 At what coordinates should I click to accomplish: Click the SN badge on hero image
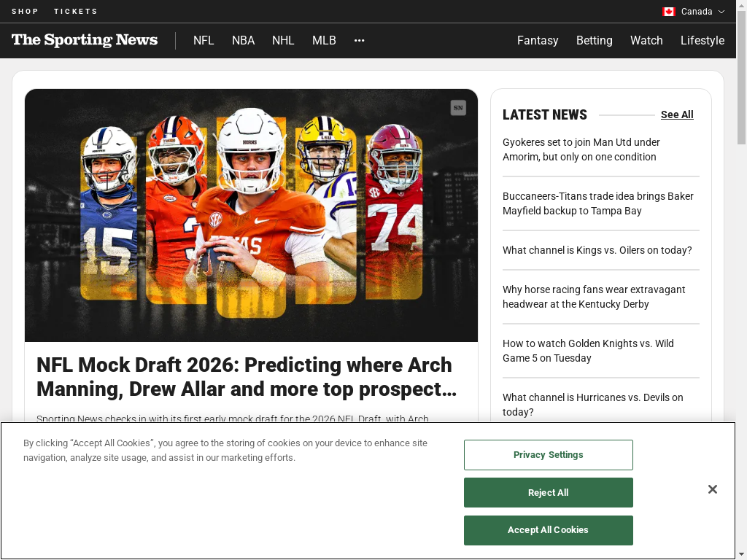point(458,108)
